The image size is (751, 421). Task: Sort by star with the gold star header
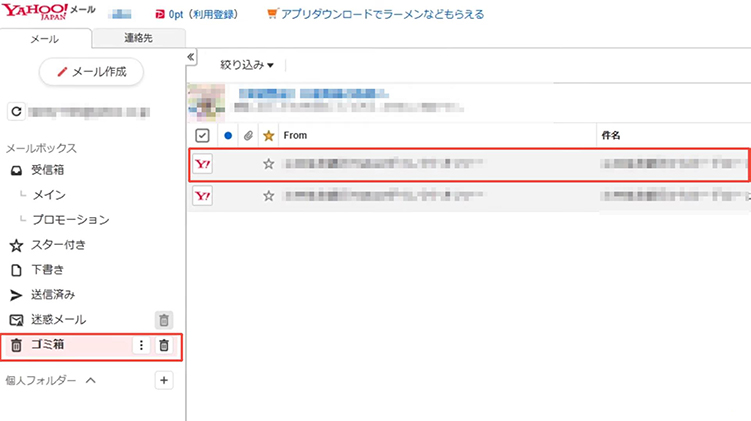pyautogui.click(x=269, y=136)
